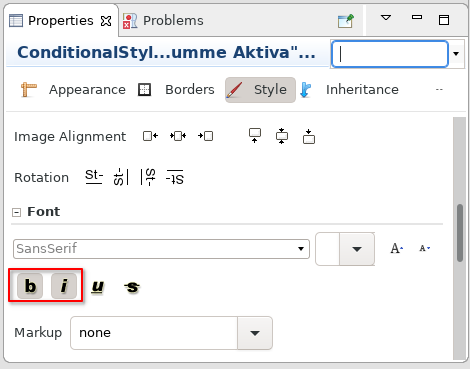Open the font size dropdown
The image size is (470, 369).
click(357, 249)
